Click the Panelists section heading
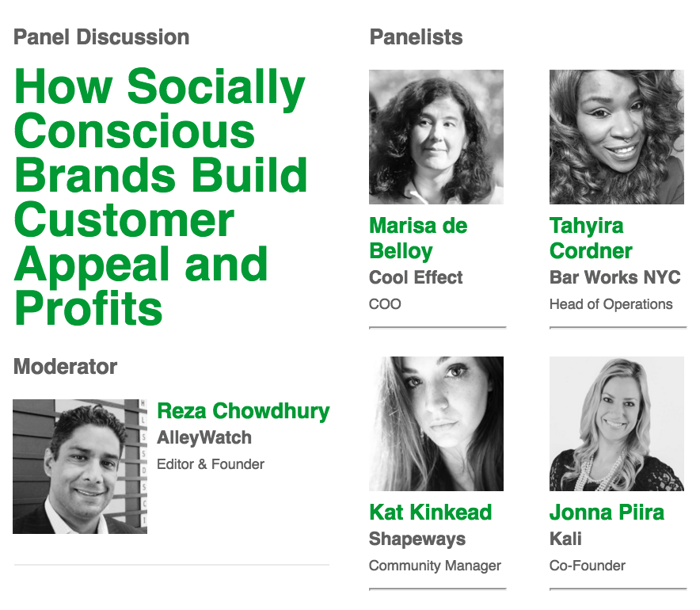The width and height of the screenshot is (700, 610). [416, 37]
